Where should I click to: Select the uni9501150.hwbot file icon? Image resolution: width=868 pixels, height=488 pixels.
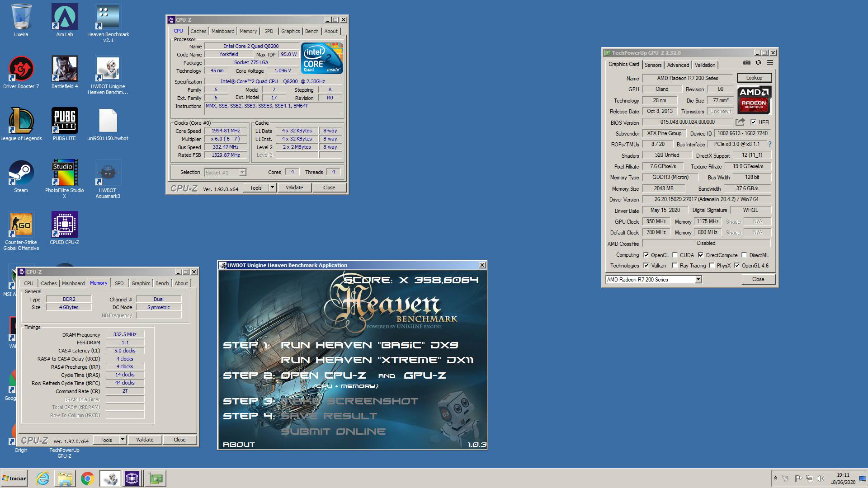[108, 125]
